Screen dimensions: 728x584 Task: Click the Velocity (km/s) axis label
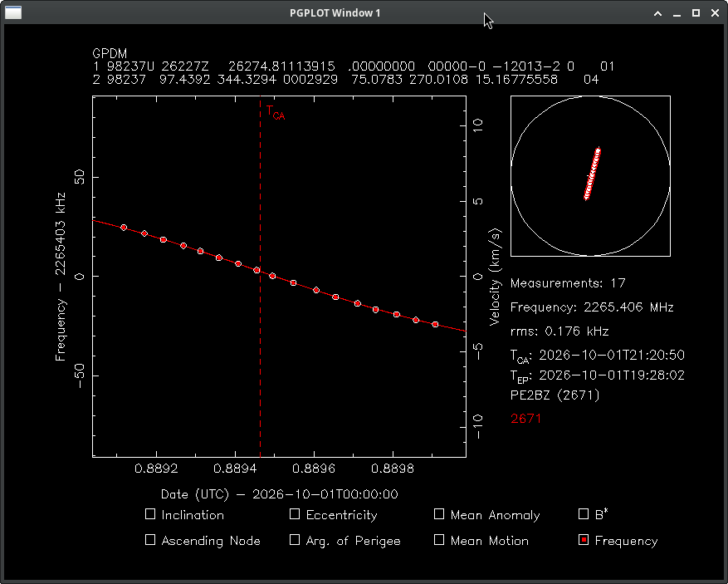click(496, 277)
